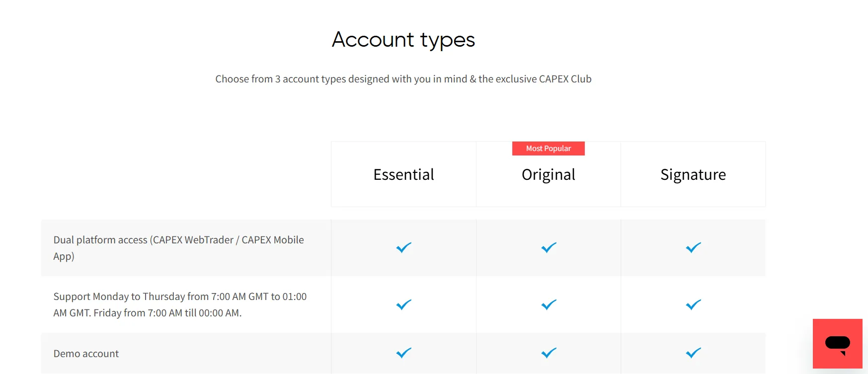Click the Original checkmark in the Support hours row

pyautogui.click(x=549, y=304)
